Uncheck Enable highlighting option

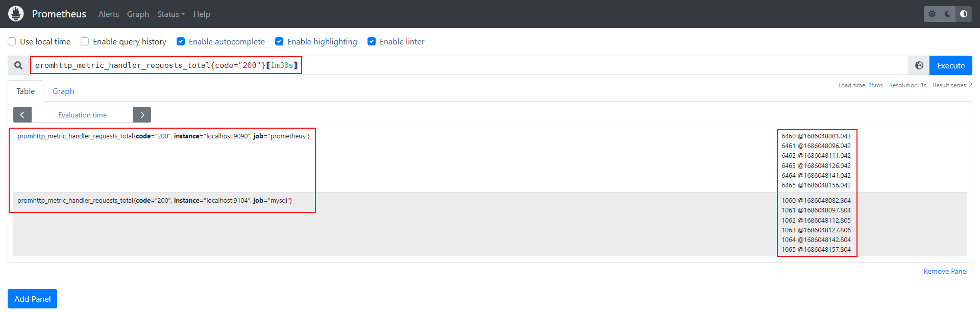tap(279, 41)
